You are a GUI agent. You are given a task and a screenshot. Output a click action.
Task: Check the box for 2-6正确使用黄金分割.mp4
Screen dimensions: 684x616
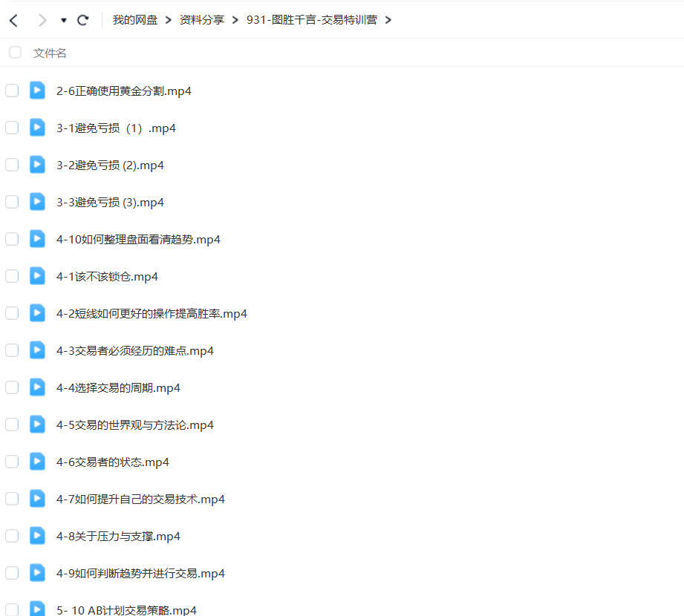pos(12,91)
